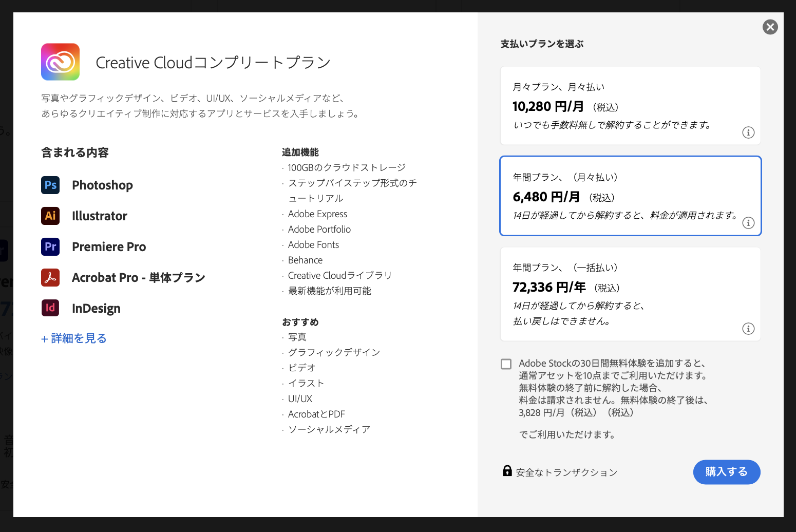Select the 年間プラン（一括払い）plan card

pos(631,294)
